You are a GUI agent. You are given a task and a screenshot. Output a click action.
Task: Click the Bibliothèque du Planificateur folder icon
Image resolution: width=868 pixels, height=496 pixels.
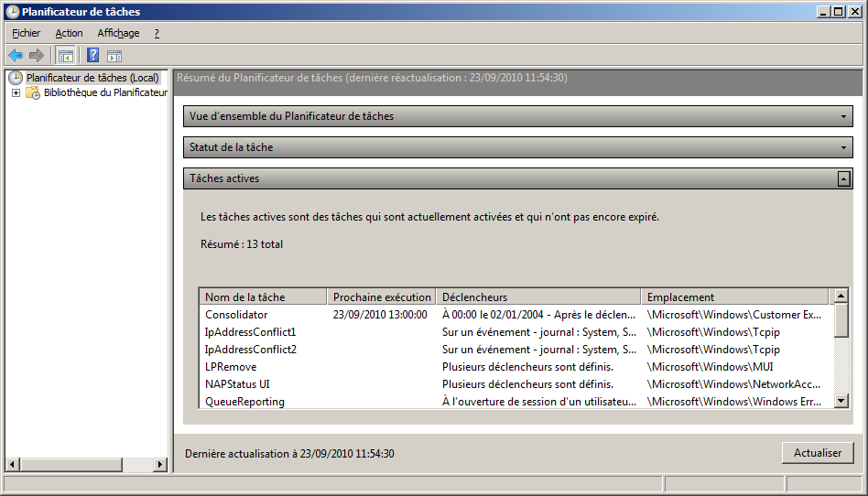click(33, 92)
